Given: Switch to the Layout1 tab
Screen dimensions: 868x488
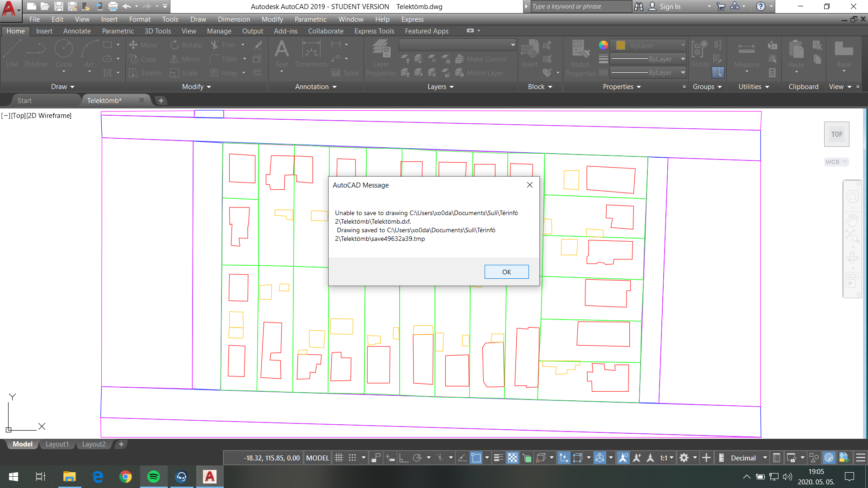Looking at the screenshot, I should tap(57, 444).
